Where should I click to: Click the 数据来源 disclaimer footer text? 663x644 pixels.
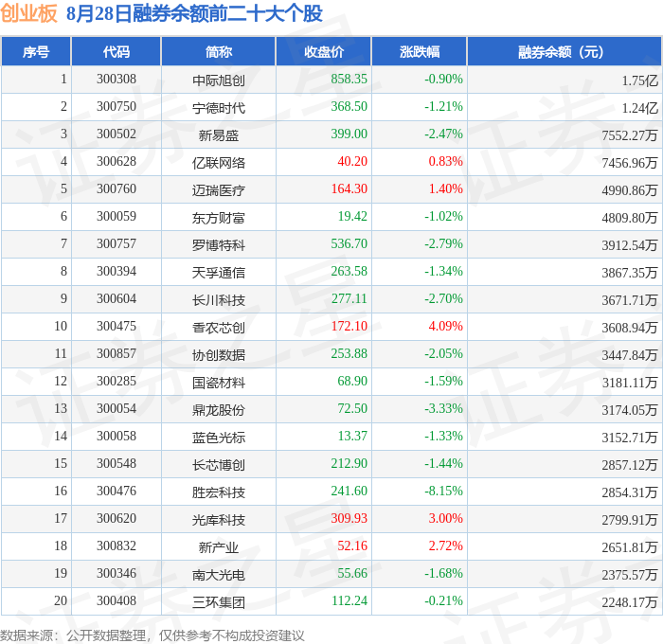click(x=152, y=635)
